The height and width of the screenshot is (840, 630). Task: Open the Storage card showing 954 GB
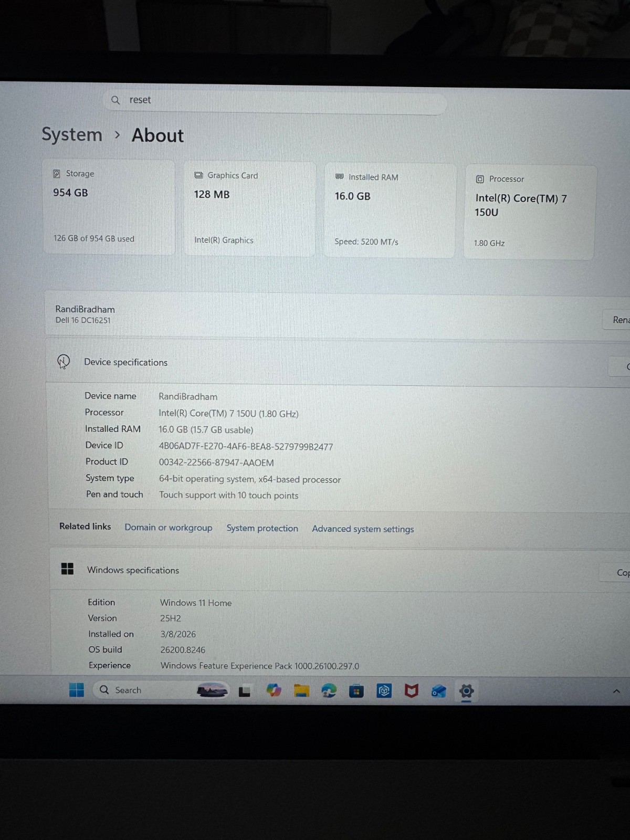(x=109, y=207)
